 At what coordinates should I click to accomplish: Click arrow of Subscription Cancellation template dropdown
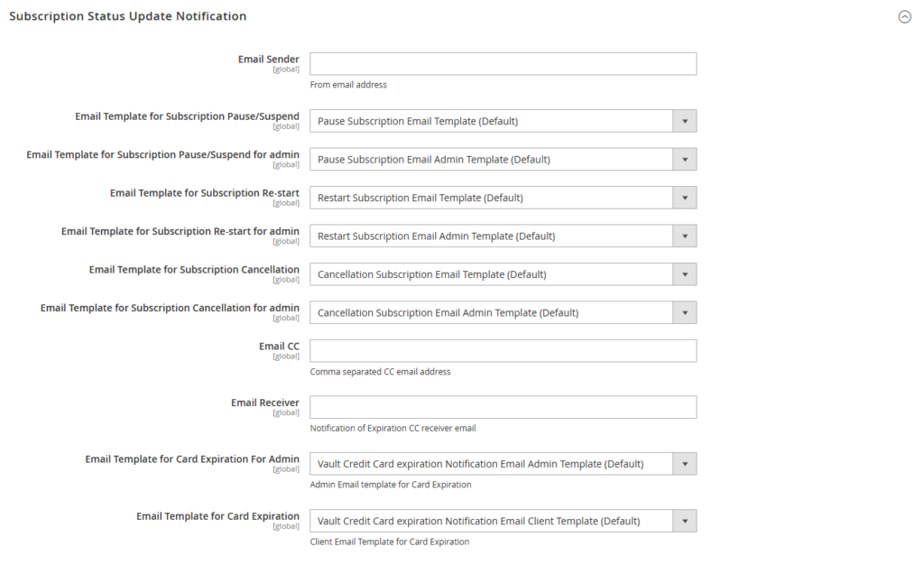[685, 274]
